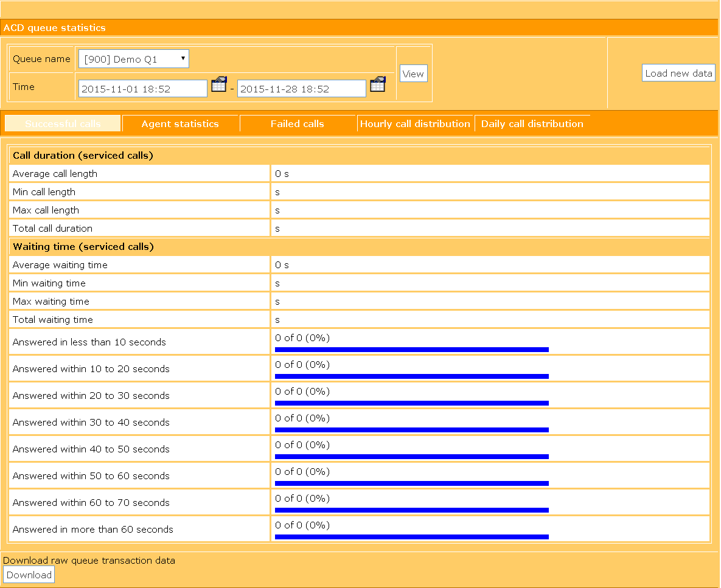Switch to the Agent statistics tab
The width and height of the screenshot is (721, 588).
pos(180,123)
